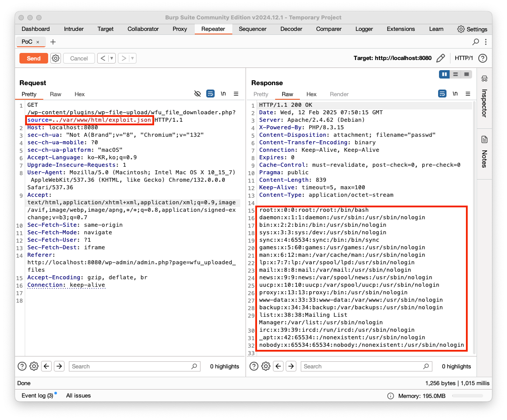Select Response Hex view tab
This screenshot has height=420, width=507.
(x=311, y=94)
